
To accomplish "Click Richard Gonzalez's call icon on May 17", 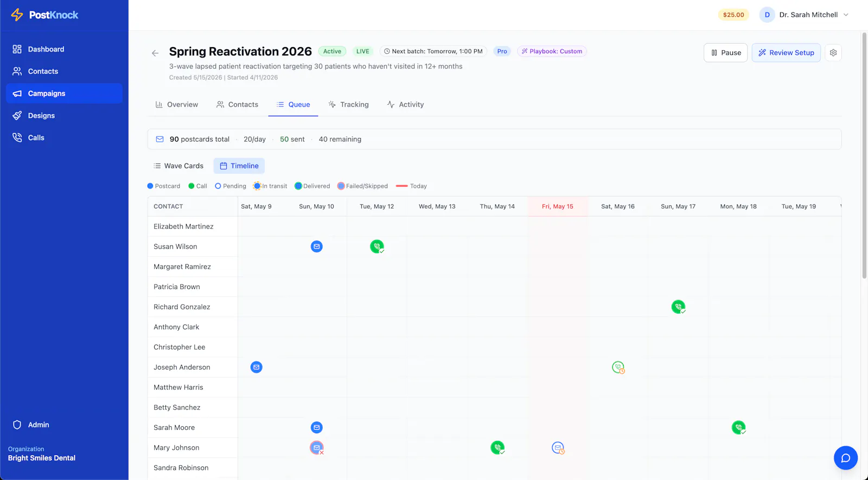I will (678, 307).
